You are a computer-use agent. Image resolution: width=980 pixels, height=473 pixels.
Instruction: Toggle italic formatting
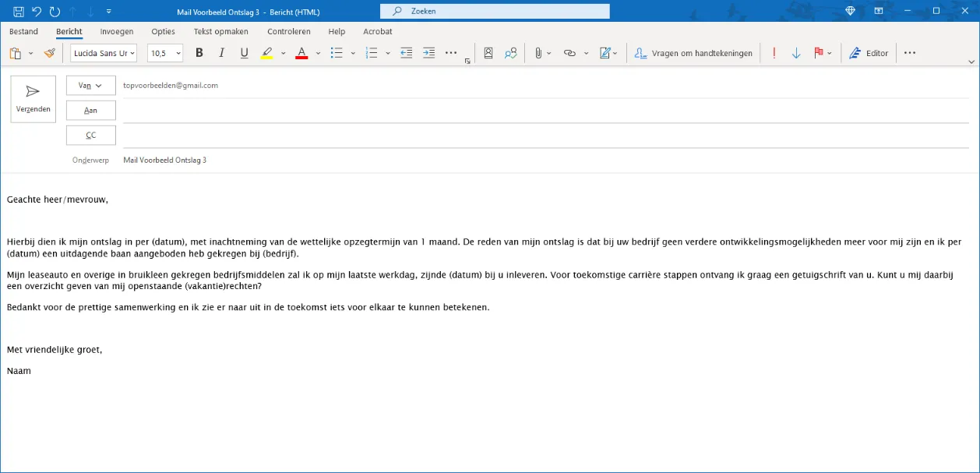(x=221, y=52)
